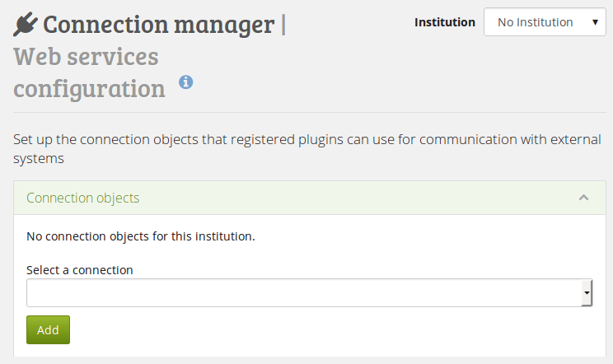Click the Set up the connection objects description
Image resolution: width=613 pixels, height=364 pixels.
(x=306, y=139)
